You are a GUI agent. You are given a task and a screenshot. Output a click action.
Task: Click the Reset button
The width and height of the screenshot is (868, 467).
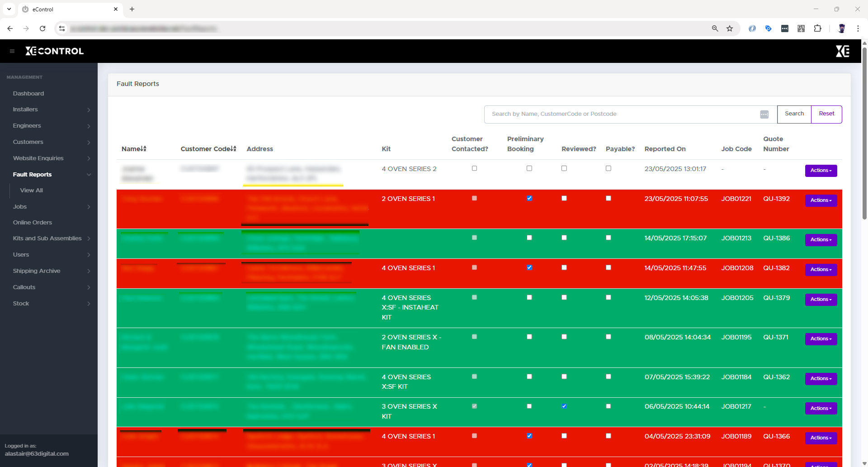tap(826, 114)
